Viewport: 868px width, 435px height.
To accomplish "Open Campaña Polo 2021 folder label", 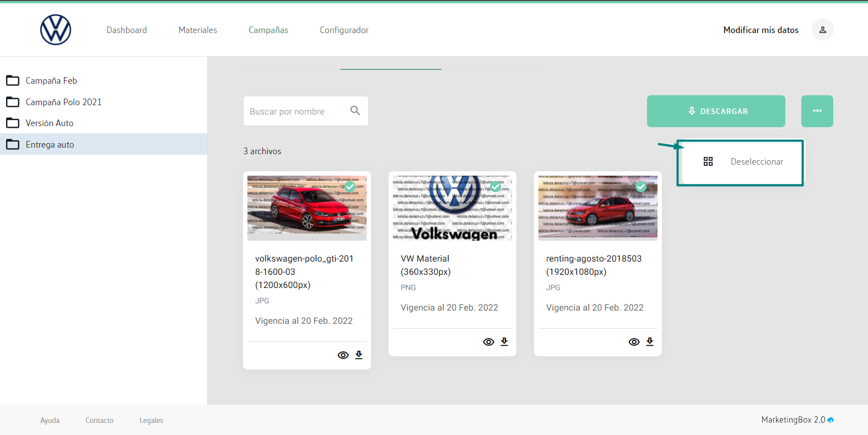I will pos(63,102).
